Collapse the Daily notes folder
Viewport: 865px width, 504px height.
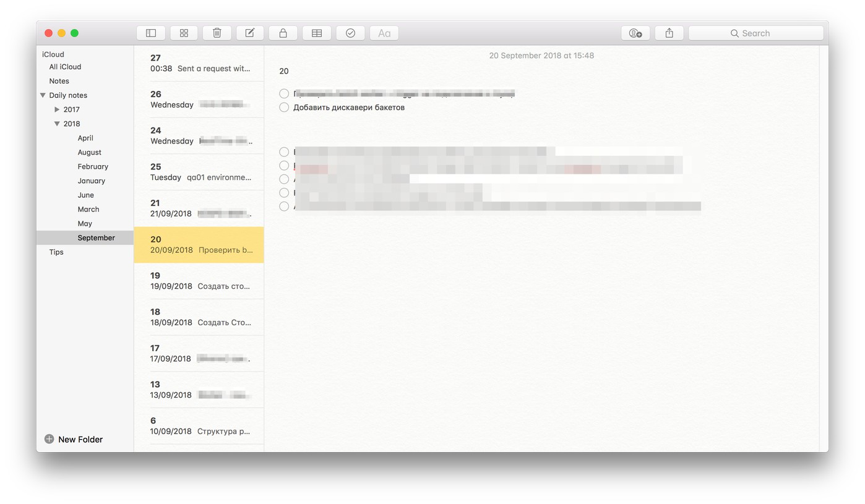43,95
